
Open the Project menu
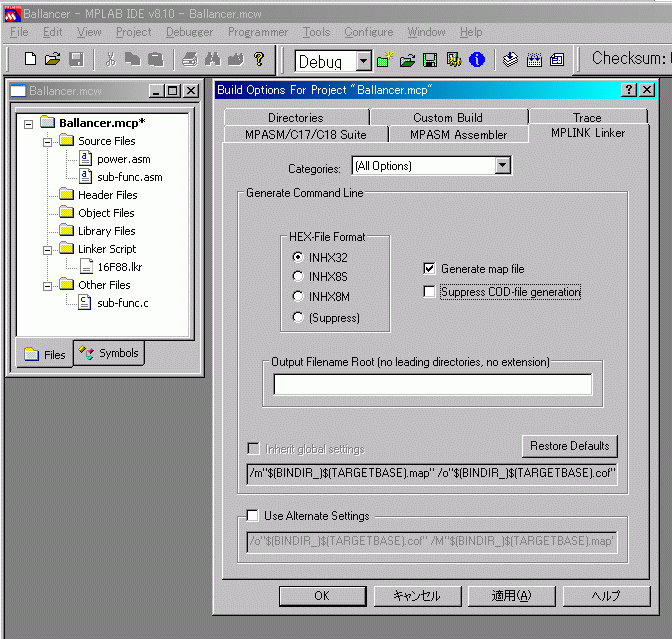pyautogui.click(x=133, y=32)
